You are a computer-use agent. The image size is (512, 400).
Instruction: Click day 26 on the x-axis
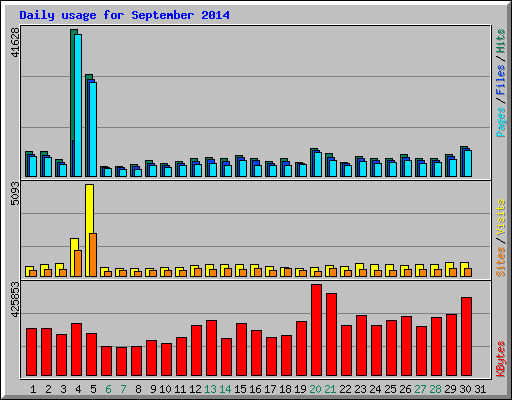(x=405, y=389)
